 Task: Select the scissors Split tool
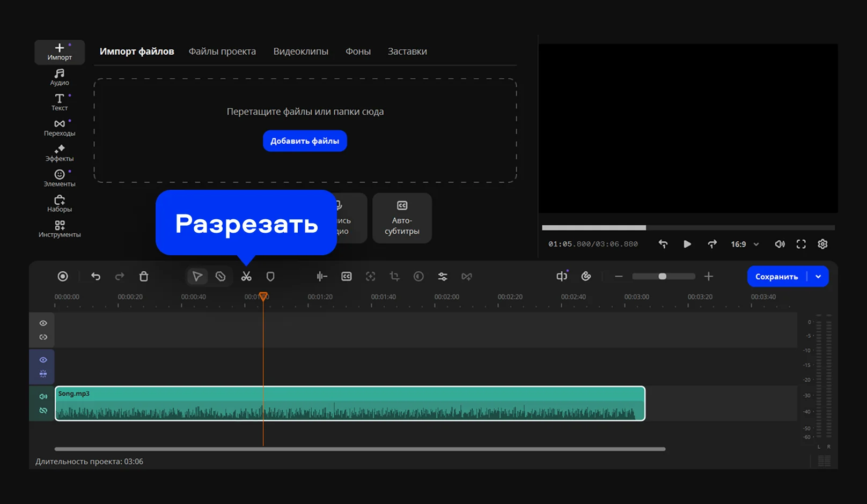(x=246, y=277)
